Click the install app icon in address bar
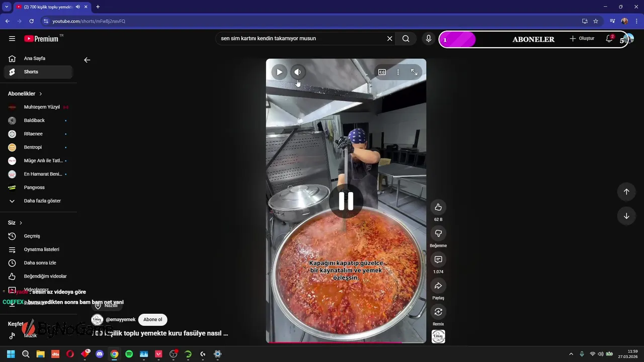 585,21
